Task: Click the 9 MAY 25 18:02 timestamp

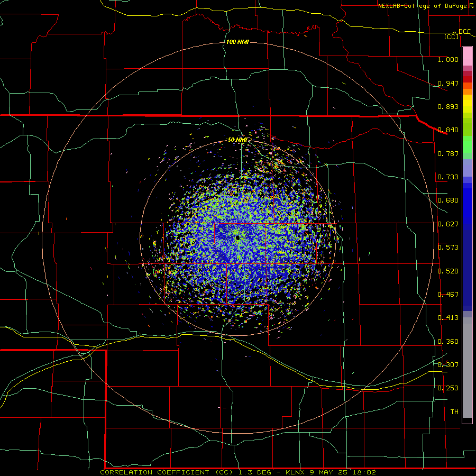Action: coord(343,472)
